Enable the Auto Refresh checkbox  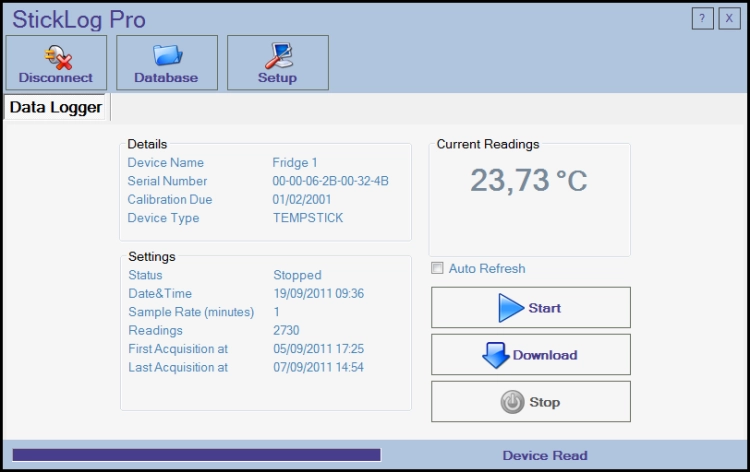437,268
